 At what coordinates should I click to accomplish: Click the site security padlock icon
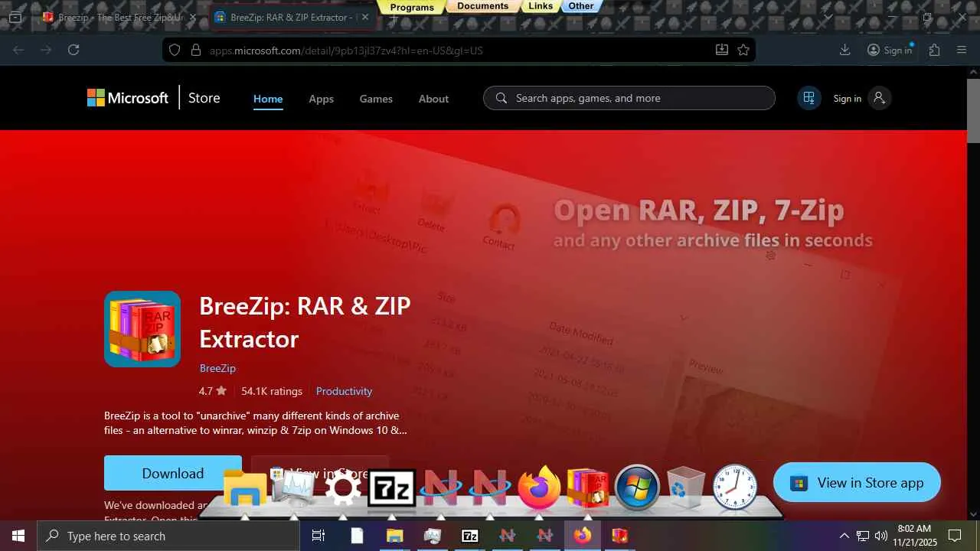pos(195,50)
